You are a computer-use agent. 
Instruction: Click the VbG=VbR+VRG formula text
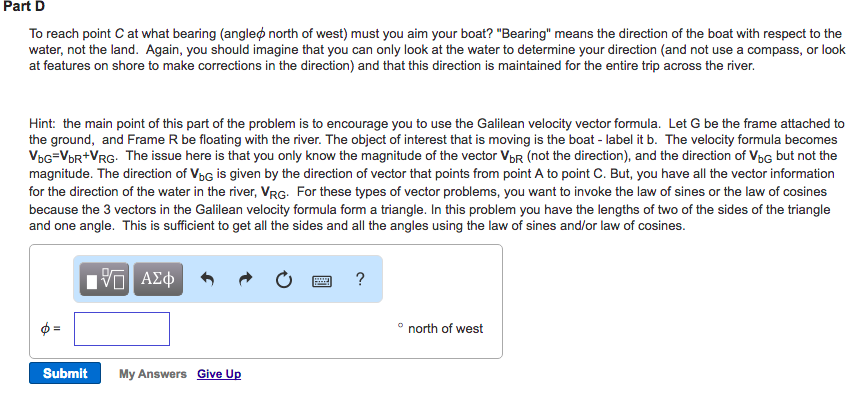(x=74, y=156)
